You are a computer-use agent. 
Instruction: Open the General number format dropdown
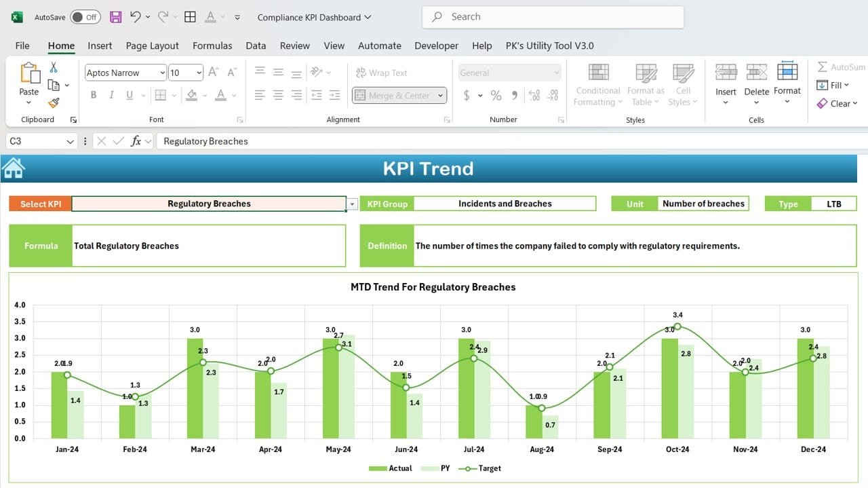tap(556, 73)
